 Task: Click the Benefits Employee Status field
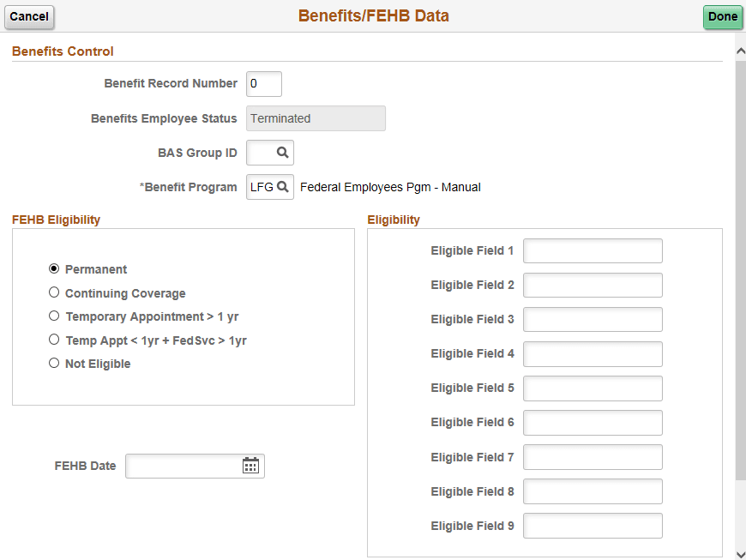click(315, 117)
